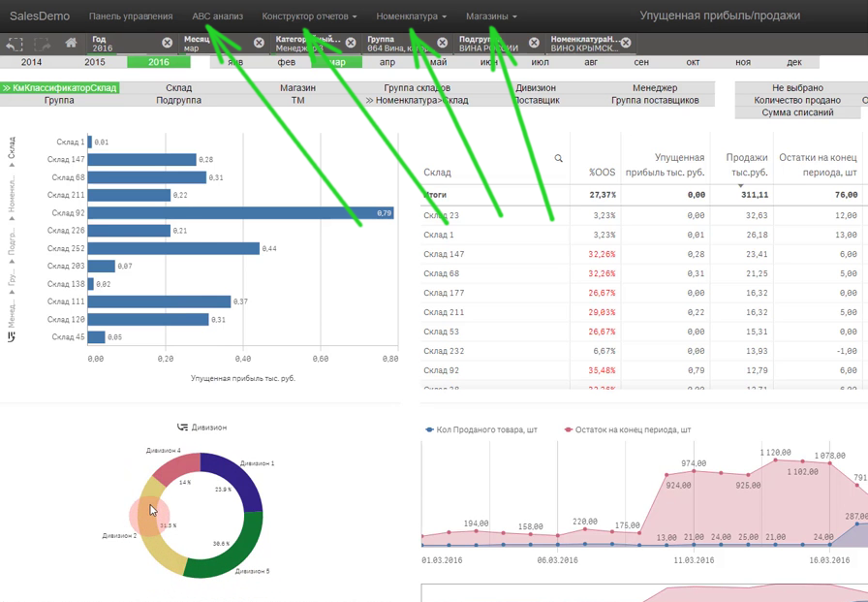Expand the Подгр… drill-down level beside the bar chart

tap(12, 242)
